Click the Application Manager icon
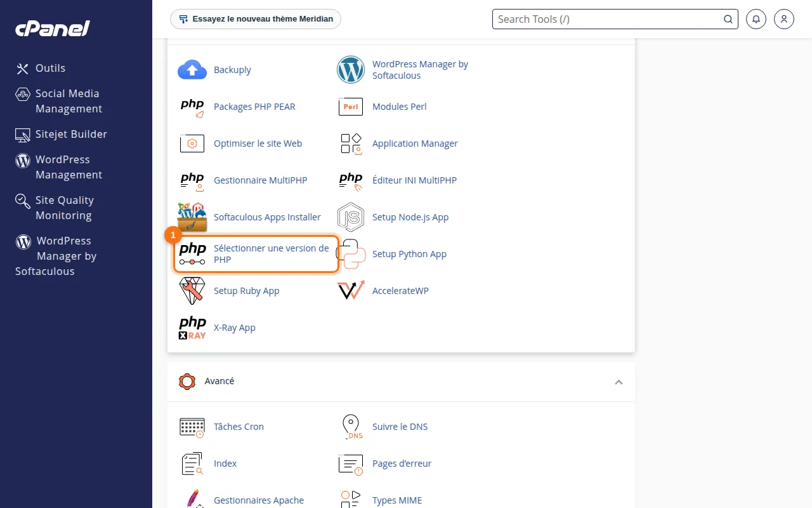Image resolution: width=812 pixels, height=508 pixels. point(351,144)
